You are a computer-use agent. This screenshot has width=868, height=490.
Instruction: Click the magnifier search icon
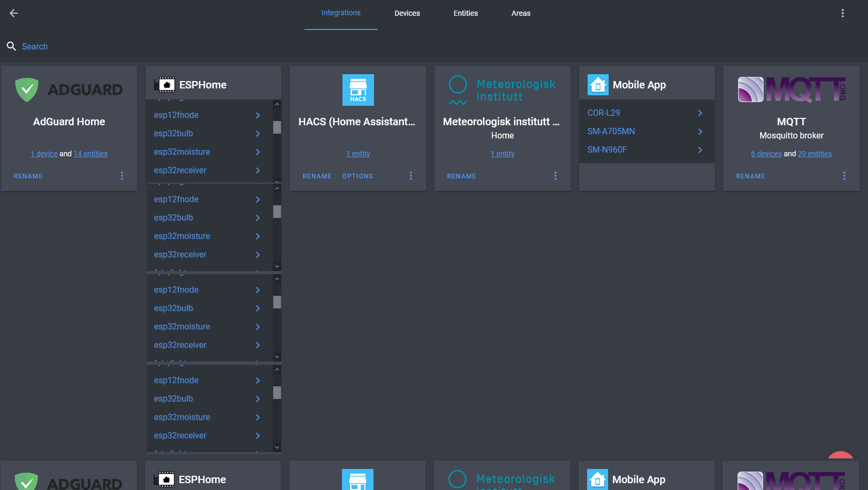click(x=11, y=46)
